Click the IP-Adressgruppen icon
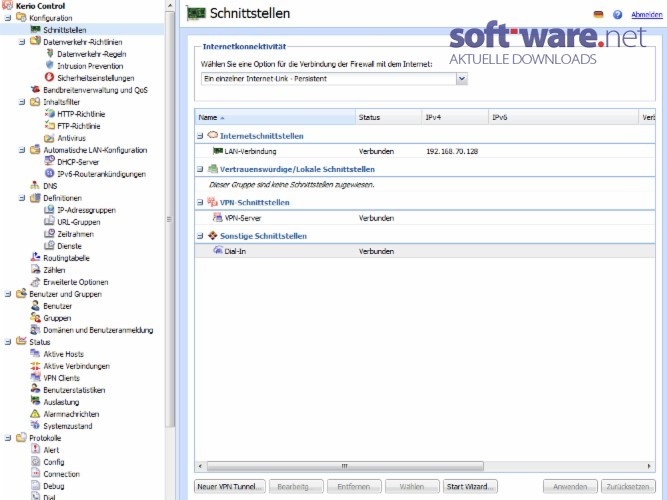 coord(50,210)
